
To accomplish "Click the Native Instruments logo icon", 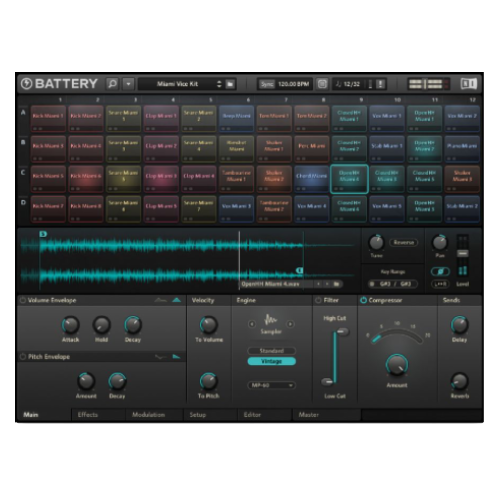I will point(469,84).
